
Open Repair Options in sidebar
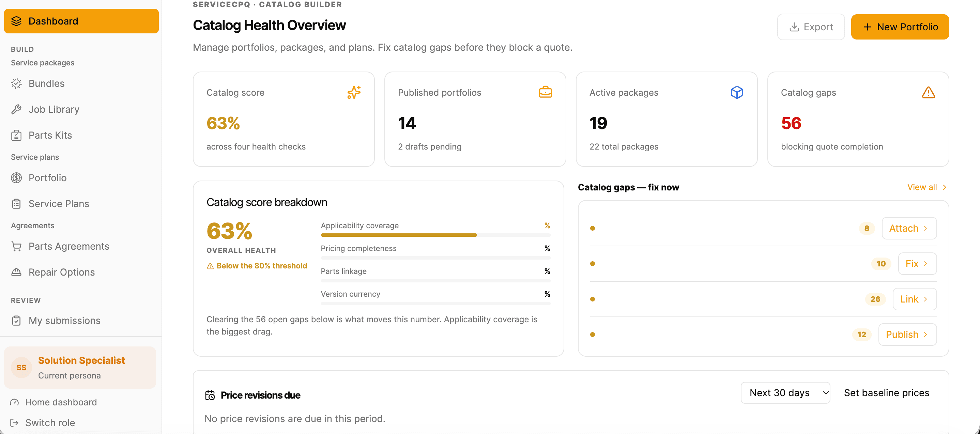(81, 272)
